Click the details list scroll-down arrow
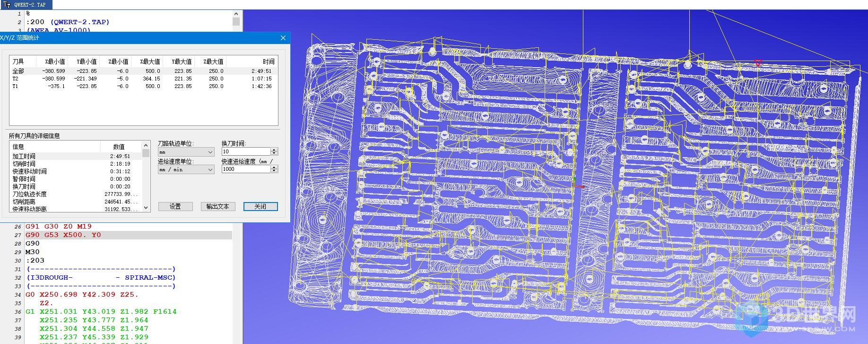868x344 pixels. click(146, 207)
